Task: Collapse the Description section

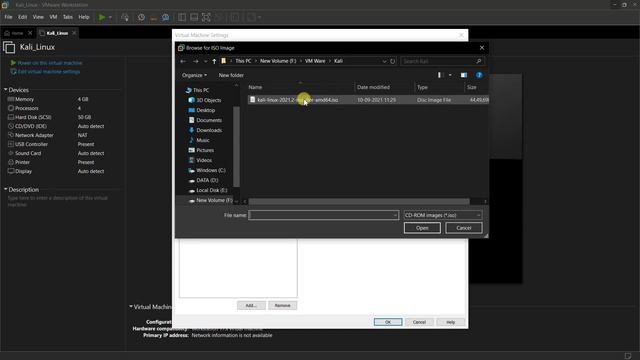Action: (x=6, y=189)
